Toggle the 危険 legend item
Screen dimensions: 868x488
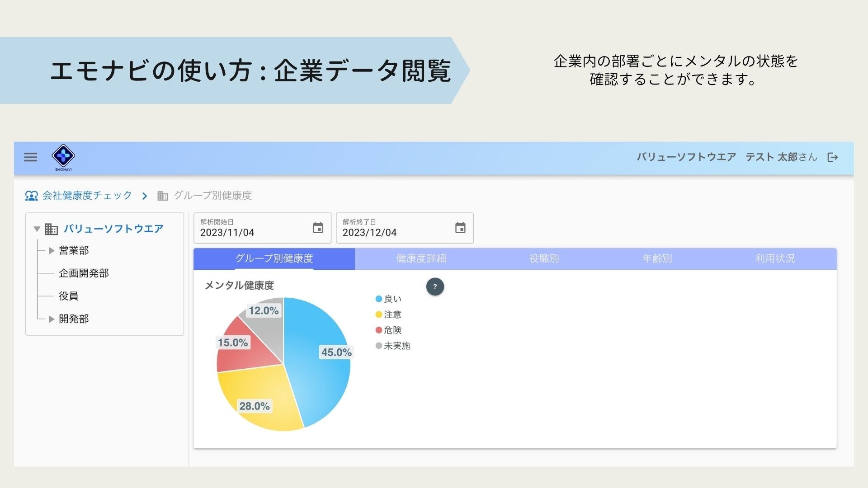pyautogui.click(x=389, y=330)
